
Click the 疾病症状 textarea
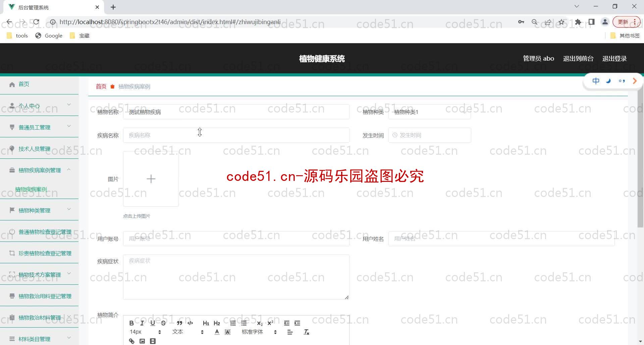(x=236, y=277)
